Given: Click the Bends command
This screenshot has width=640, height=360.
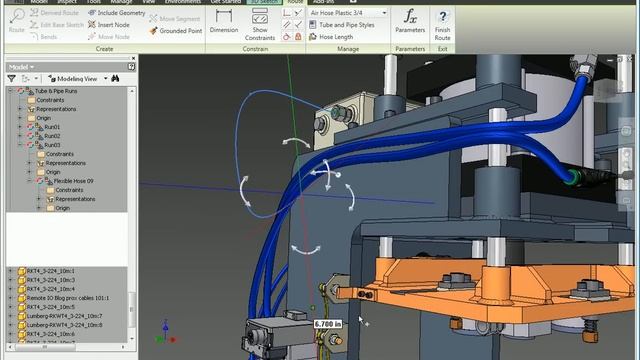Looking at the screenshot, I should click(x=44, y=37).
